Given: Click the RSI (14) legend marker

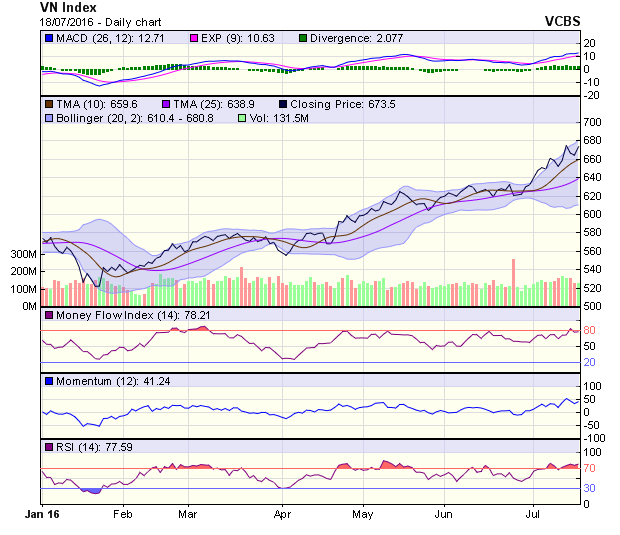Looking at the screenshot, I should (48, 446).
